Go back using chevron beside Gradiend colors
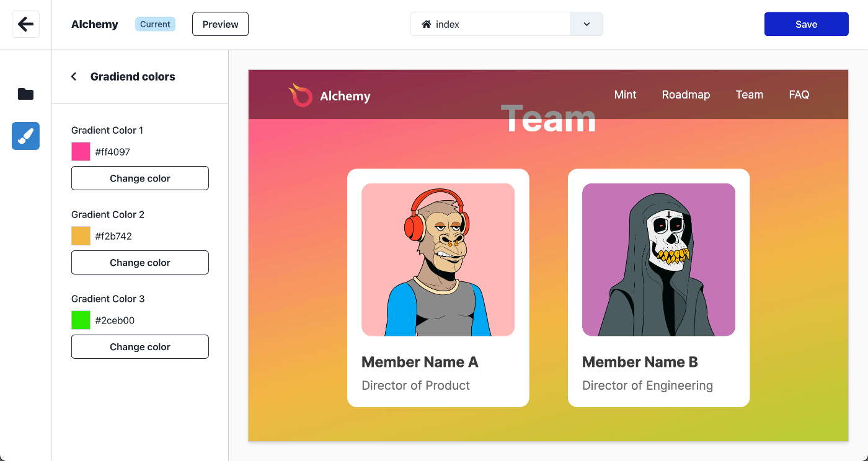The height and width of the screenshot is (461, 868). (74, 76)
